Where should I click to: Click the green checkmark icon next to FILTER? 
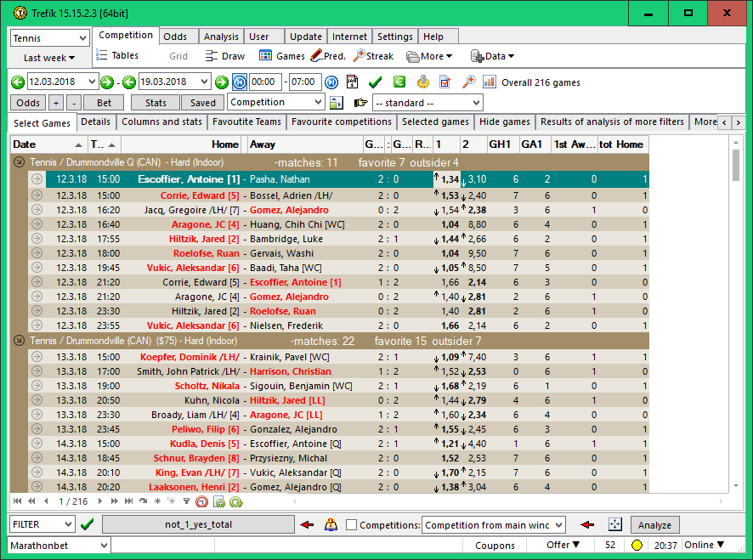point(87,524)
